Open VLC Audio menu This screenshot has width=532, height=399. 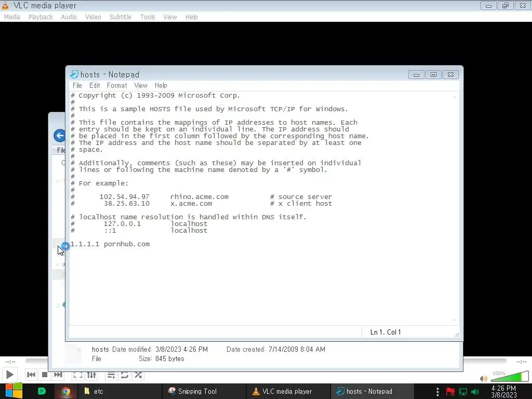pos(69,17)
